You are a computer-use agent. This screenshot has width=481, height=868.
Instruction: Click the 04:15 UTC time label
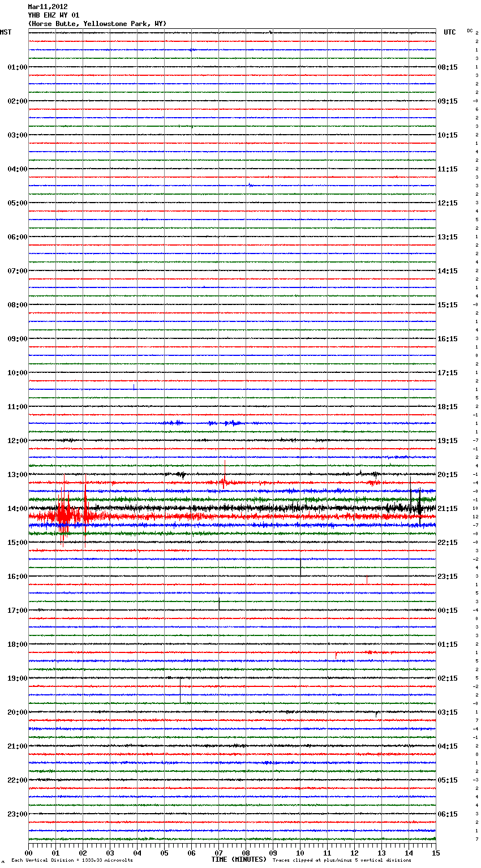[x=448, y=746]
